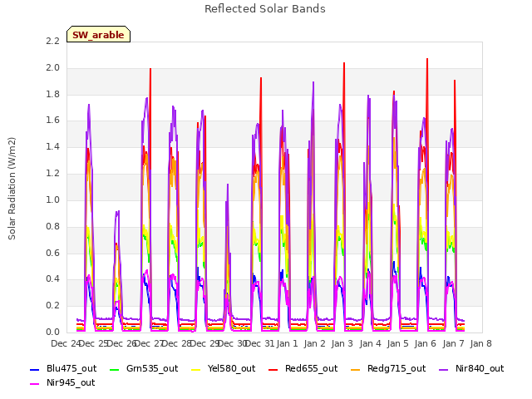This screenshot has width=532, height=399.
Task: Select the Red655_out legend label
Action: [x=311, y=369]
